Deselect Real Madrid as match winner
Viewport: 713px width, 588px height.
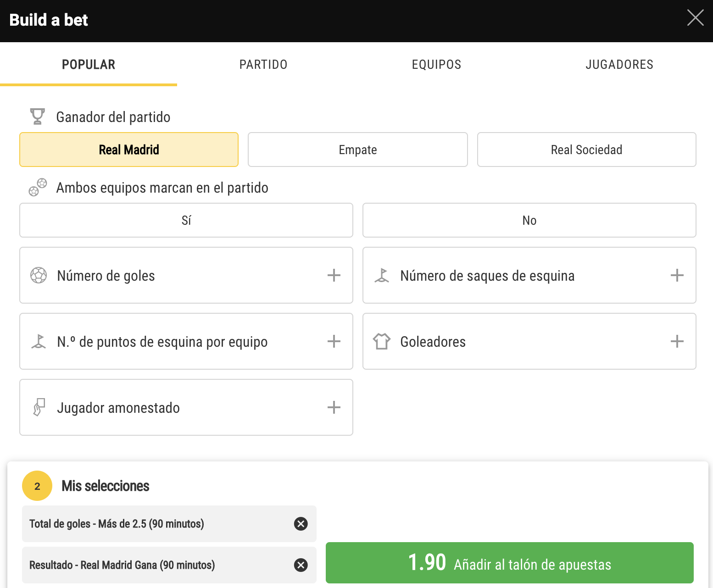(x=129, y=150)
